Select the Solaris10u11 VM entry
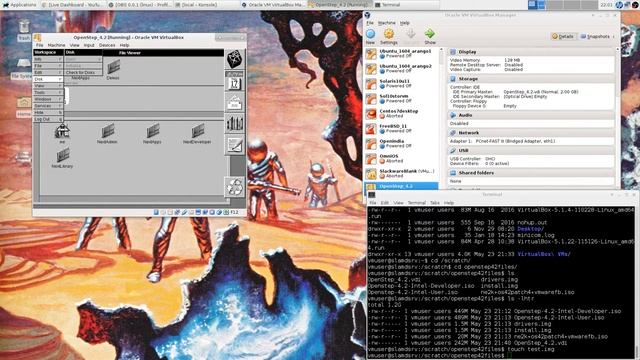 point(402,84)
